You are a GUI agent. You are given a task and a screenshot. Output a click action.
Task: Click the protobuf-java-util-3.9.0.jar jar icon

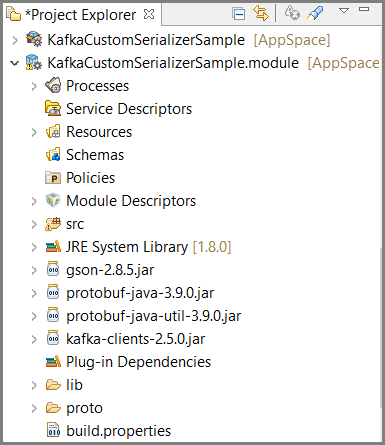(x=53, y=315)
